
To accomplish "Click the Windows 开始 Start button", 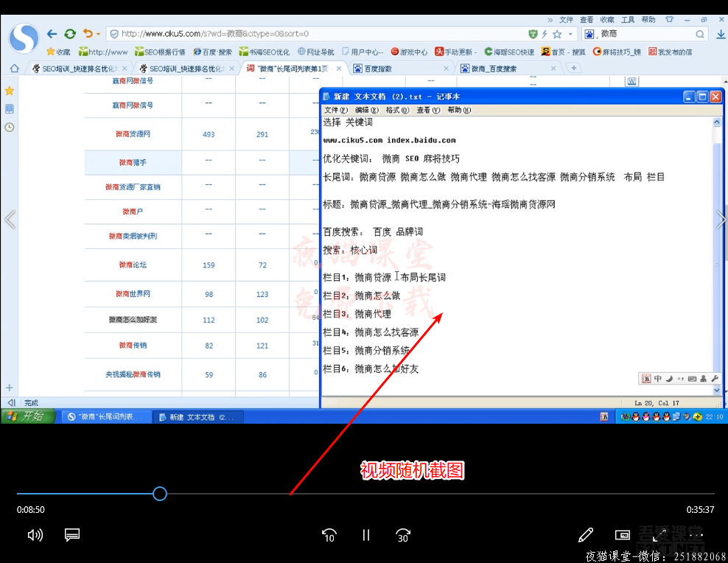I will coord(28,416).
